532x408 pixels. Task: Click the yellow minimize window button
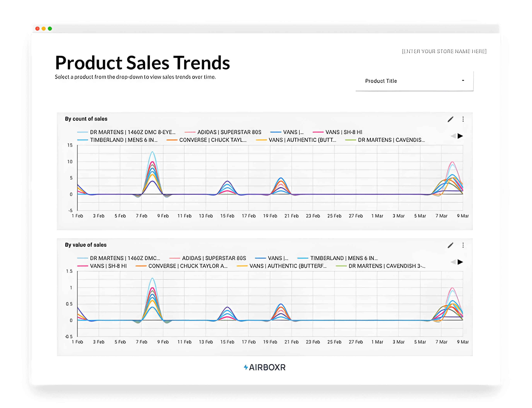pyautogui.click(x=44, y=29)
